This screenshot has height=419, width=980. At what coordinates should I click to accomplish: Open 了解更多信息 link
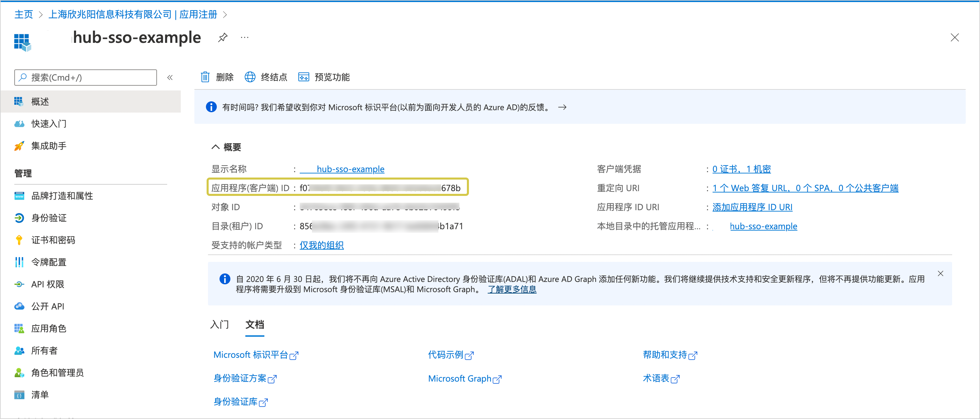click(x=512, y=289)
